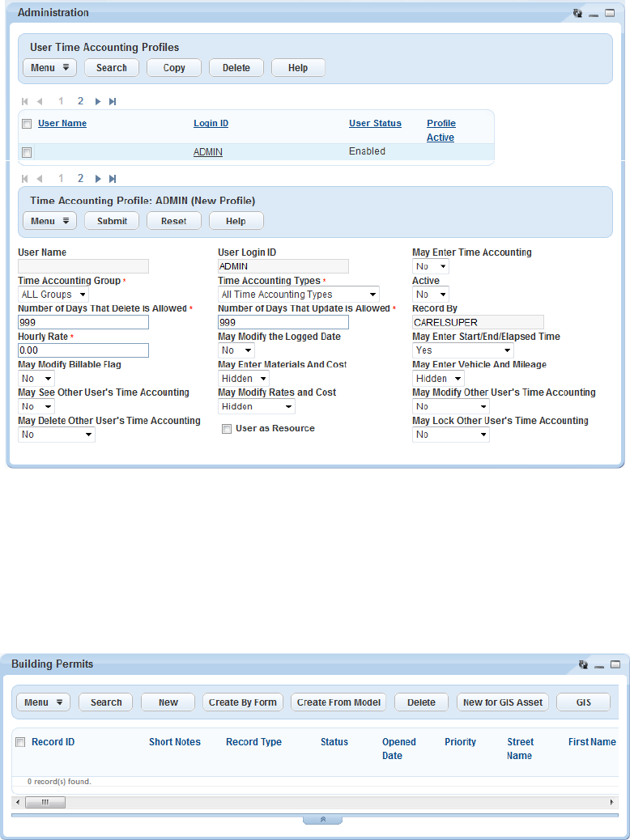This screenshot has width=630, height=840.
Task: Open May Enter Vehicle And Mileage dropdown
Action: click(438, 378)
